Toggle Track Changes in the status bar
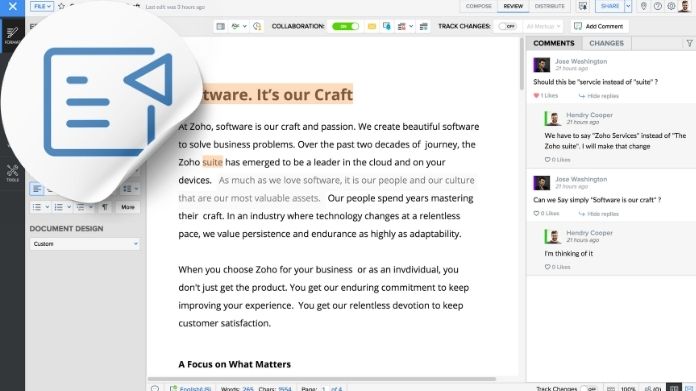Viewport: 696px width, 391px height. click(590, 388)
